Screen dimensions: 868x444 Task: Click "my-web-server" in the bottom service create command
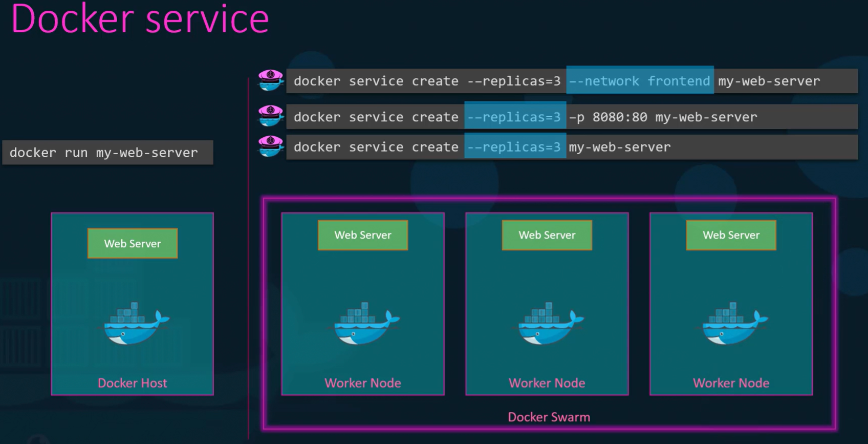click(620, 147)
